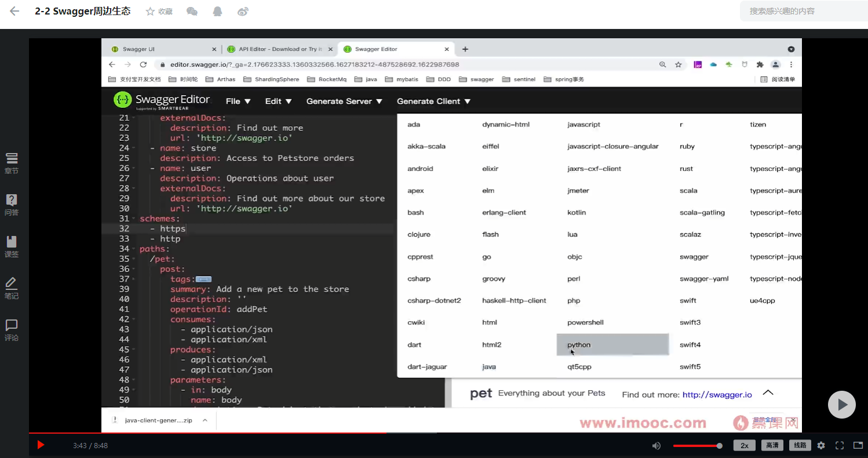Open the 高清 quality selector

point(772,445)
